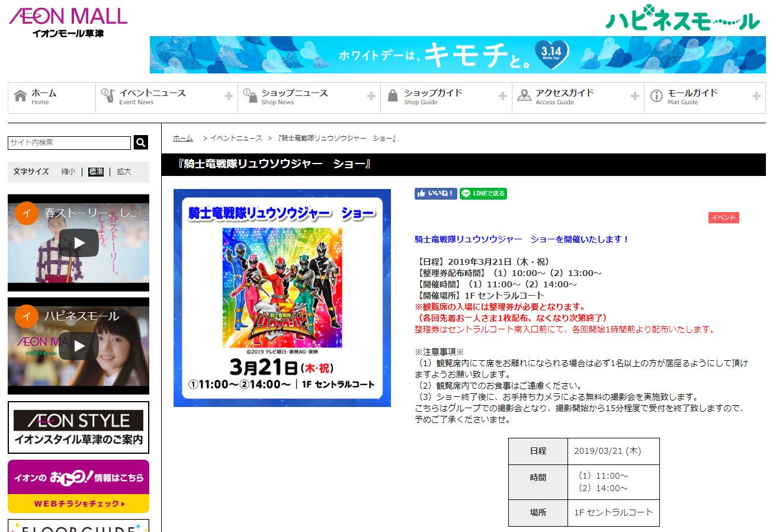This screenshot has height=532, width=776.
Task: Click the info circle Mall Guide icon
Action: pyautogui.click(x=656, y=96)
